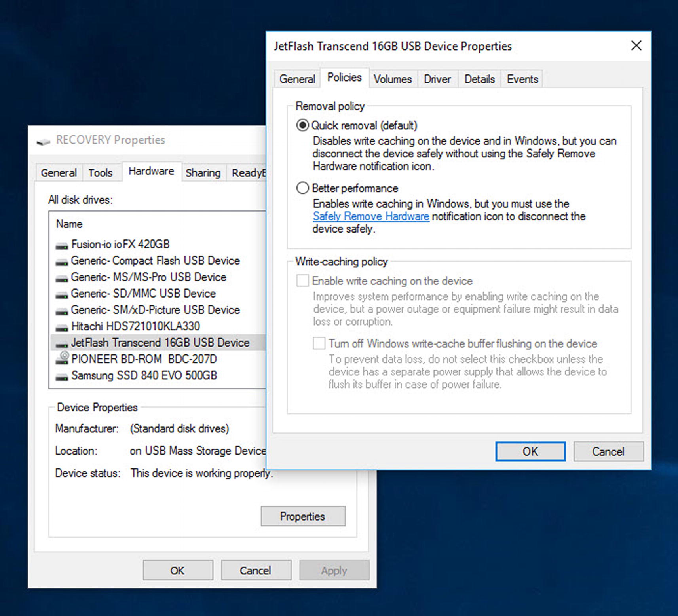The image size is (678, 616).
Task: Select Fusion-io ioFX 420GB in drive list
Action: (158, 245)
